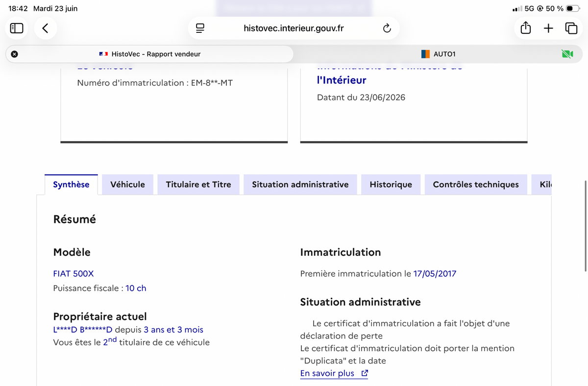Select the HistoVec - Rapport vendeur tab
This screenshot has width=588, height=386.
tap(149, 54)
